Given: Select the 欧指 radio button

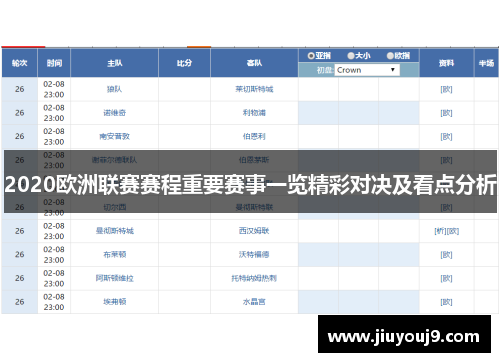Looking at the screenshot, I should [x=390, y=56].
